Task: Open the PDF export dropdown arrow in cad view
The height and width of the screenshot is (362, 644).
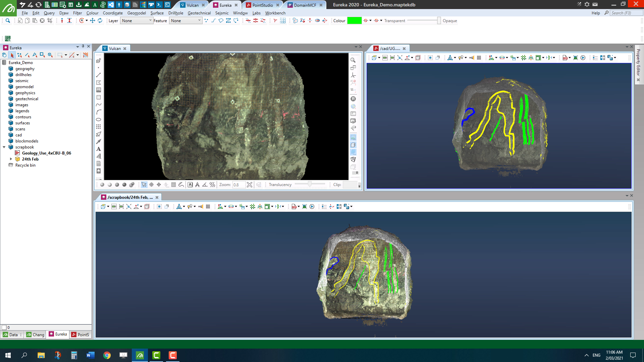Action: tap(570, 58)
